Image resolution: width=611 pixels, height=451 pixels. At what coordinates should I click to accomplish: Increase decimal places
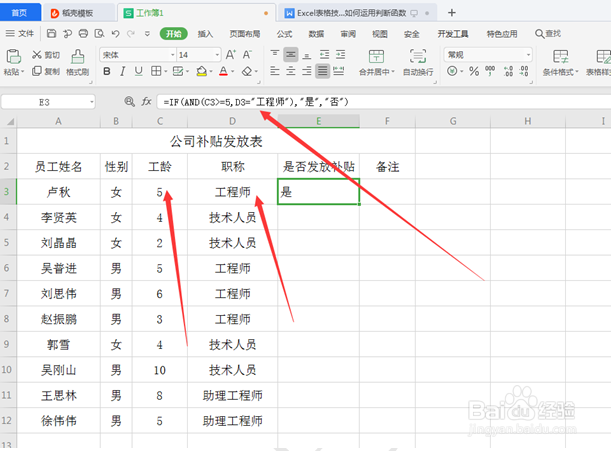coord(508,71)
